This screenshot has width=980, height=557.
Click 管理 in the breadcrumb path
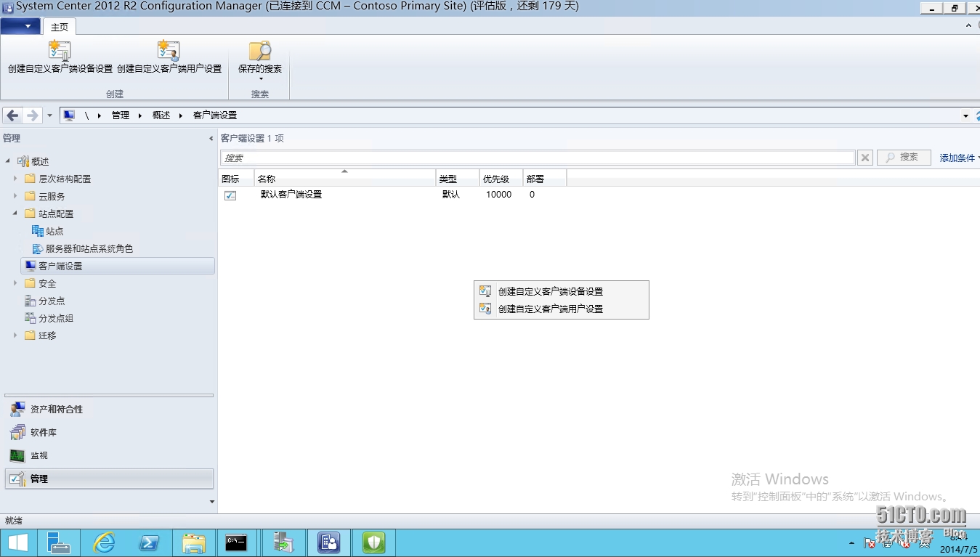click(x=121, y=115)
